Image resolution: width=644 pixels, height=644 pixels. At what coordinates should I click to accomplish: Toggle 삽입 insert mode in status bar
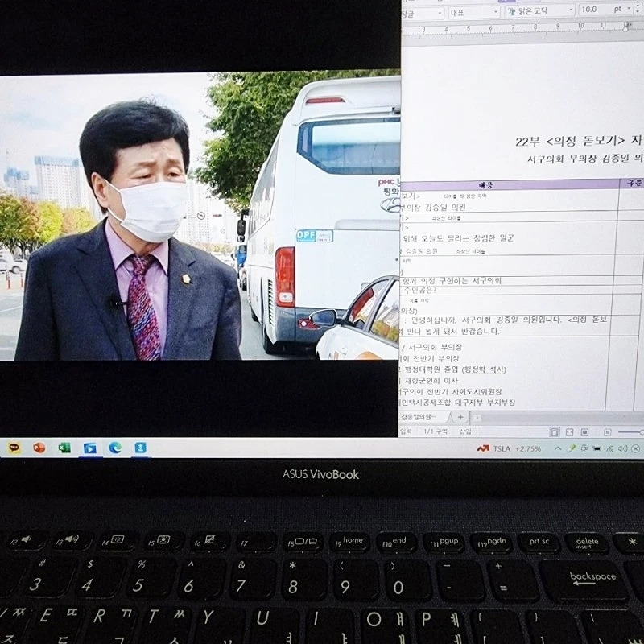[465, 431]
